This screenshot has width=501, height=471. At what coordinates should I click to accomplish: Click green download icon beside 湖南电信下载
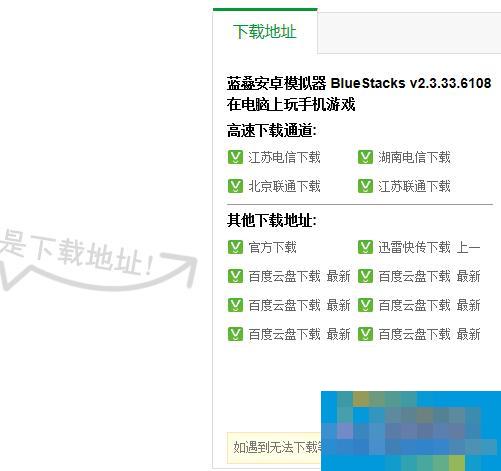[365, 157]
